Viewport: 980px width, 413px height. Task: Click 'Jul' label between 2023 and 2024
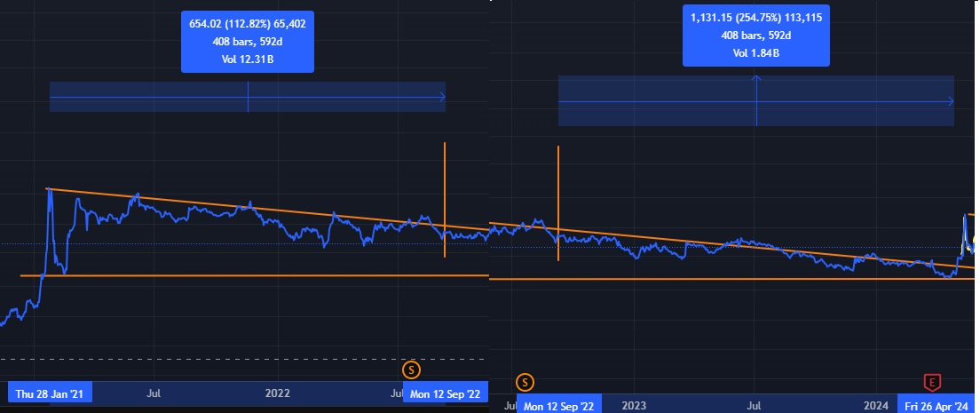point(755,406)
